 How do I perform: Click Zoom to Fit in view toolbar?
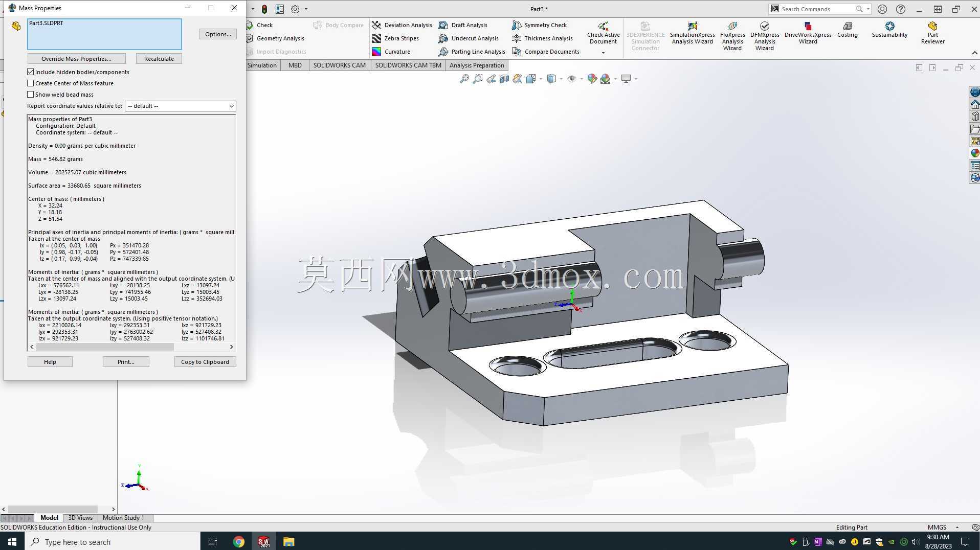coord(464,79)
